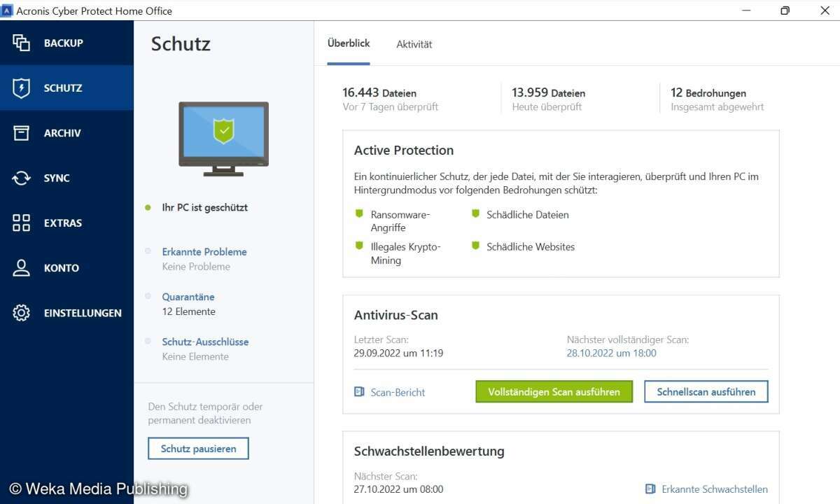Screen dimensions: 840x504
Task: Click the "Nächster vollständiger Scan:" label
Action: pyautogui.click(x=628, y=339)
